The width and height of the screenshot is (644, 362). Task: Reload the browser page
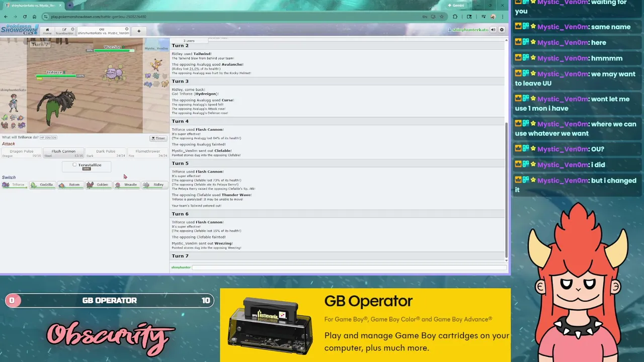click(x=25, y=17)
